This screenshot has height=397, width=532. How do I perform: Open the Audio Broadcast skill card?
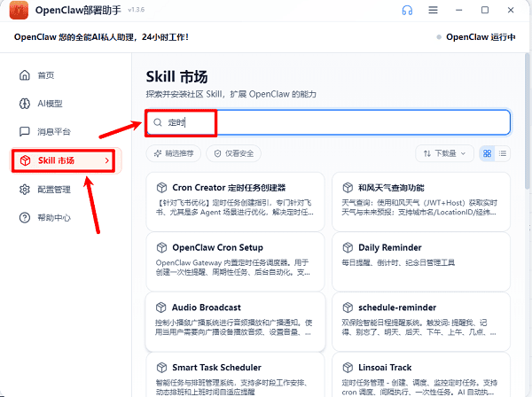click(235, 322)
